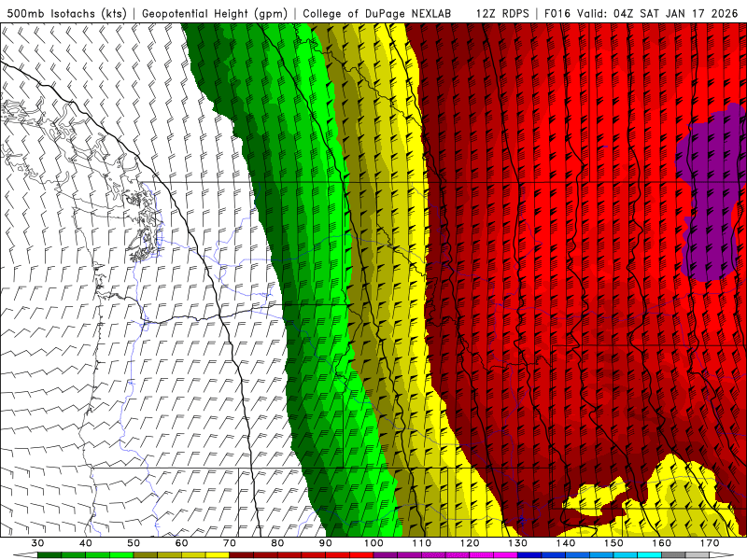Click the magenta 125-130 kt legend swatch
Viewport: 747px width, 560px height.
(506, 555)
